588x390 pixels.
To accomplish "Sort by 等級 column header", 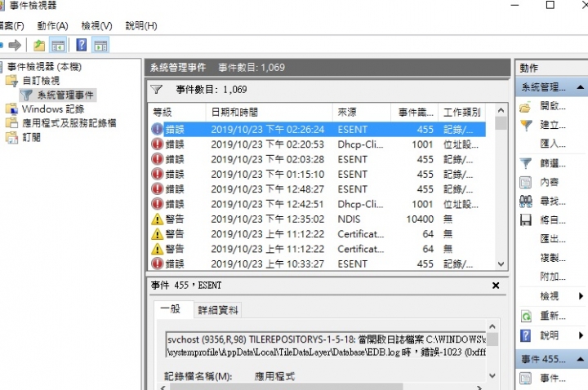I will (177, 112).
